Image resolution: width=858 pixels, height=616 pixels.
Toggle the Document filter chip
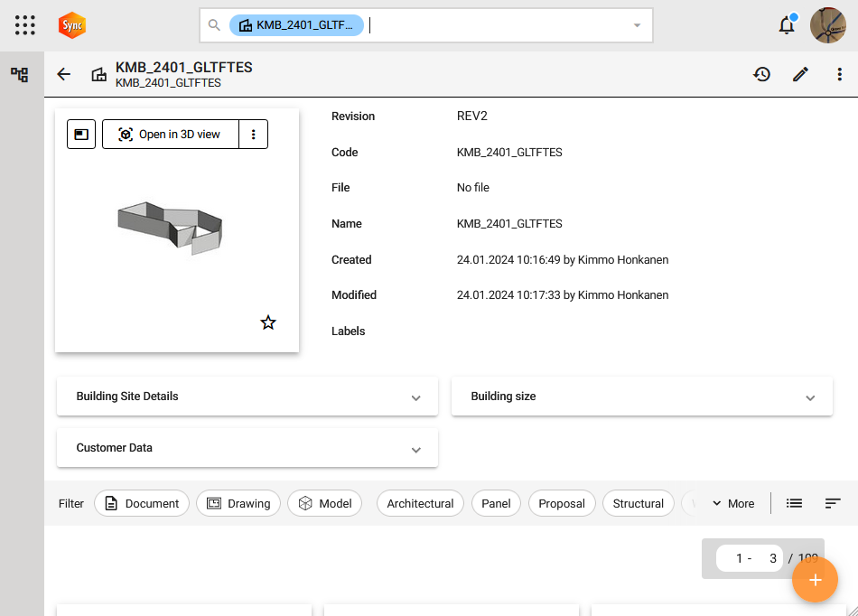142,504
